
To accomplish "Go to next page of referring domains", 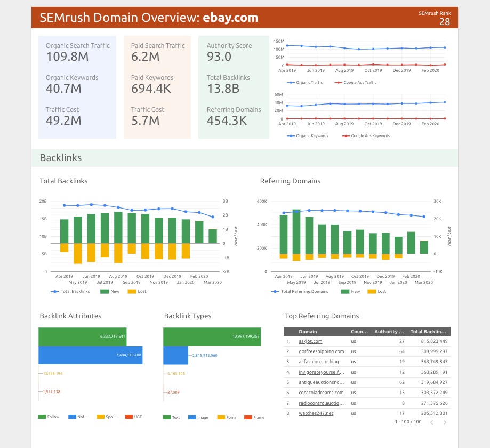I will (445, 422).
